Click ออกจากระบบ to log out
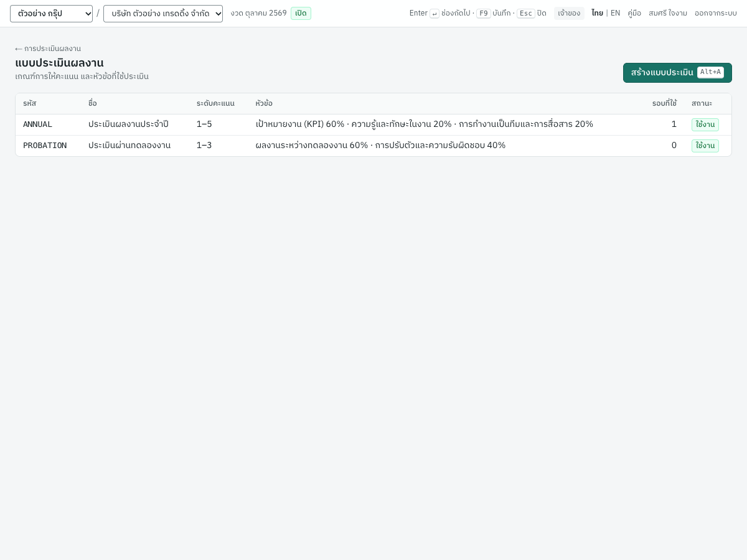 click(716, 13)
